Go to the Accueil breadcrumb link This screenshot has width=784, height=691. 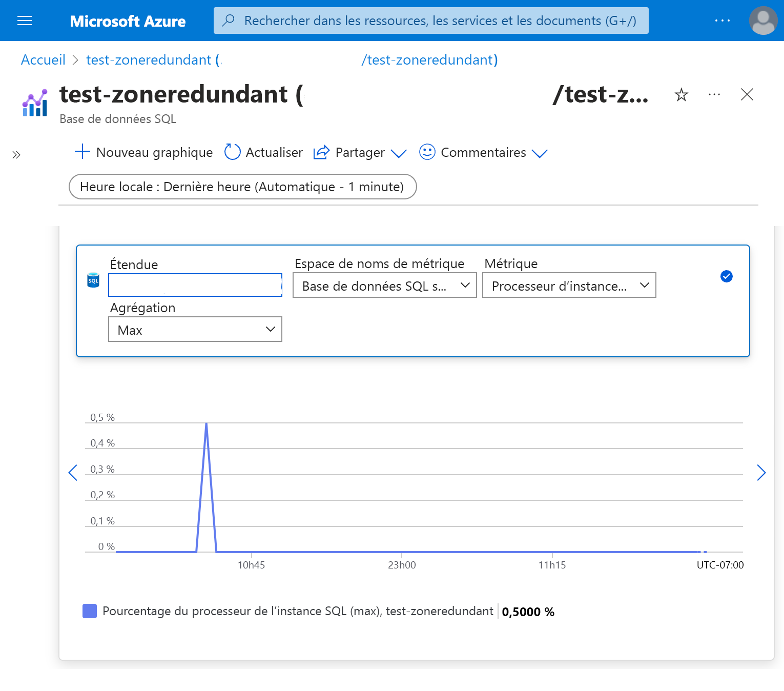[43, 60]
